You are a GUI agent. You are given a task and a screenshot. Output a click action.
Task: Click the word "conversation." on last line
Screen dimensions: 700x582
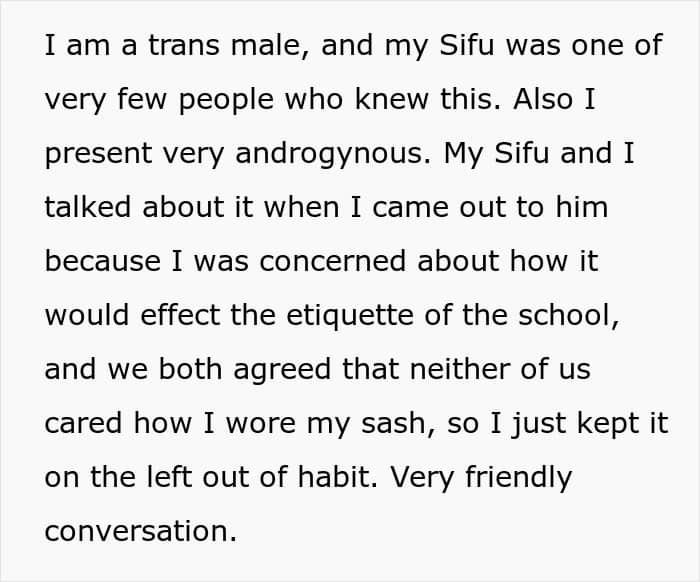(x=141, y=531)
